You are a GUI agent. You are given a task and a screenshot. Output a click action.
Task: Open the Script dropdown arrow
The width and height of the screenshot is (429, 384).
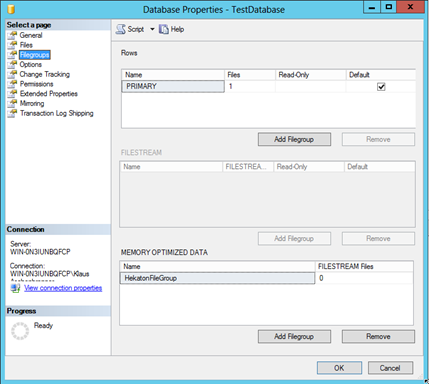(x=152, y=29)
